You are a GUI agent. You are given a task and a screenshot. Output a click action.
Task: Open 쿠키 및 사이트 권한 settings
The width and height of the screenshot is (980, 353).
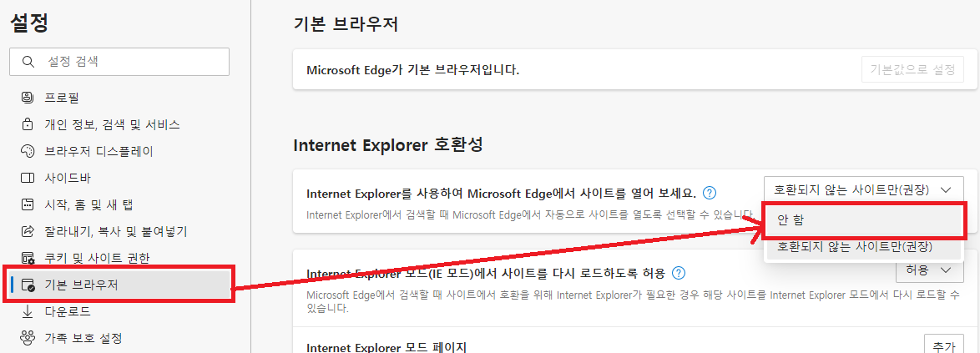[x=97, y=258]
